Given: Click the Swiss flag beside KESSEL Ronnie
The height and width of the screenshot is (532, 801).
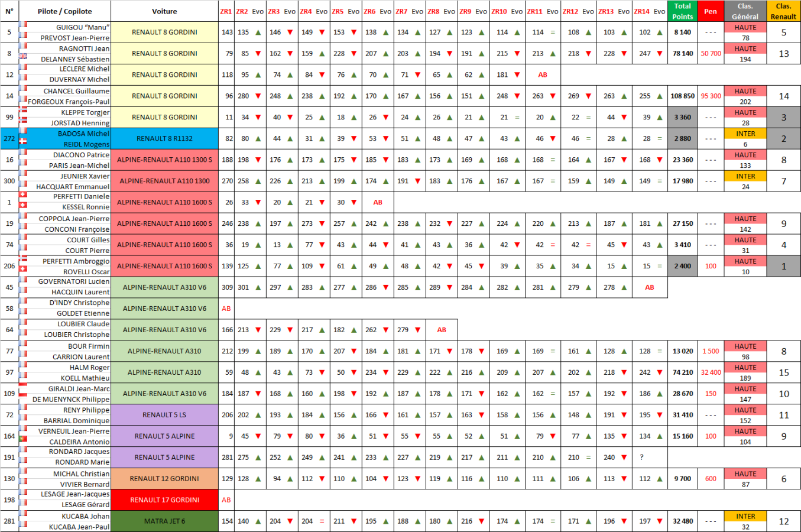Looking at the screenshot, I should click(24, 205).
